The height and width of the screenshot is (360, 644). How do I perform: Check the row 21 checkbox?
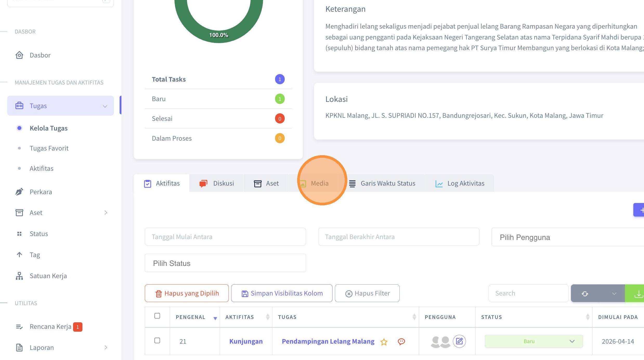[x=157, y=341]
